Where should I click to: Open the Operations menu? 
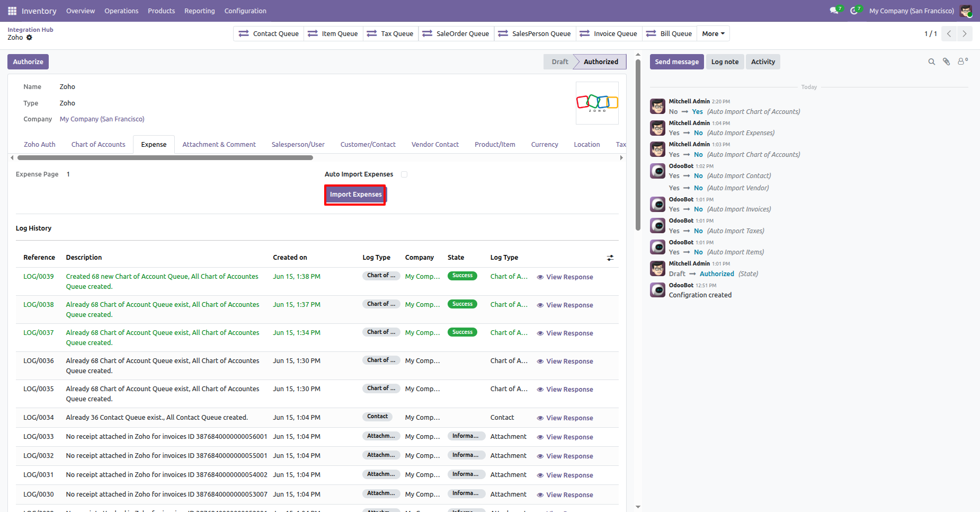[x=121, y=11]
